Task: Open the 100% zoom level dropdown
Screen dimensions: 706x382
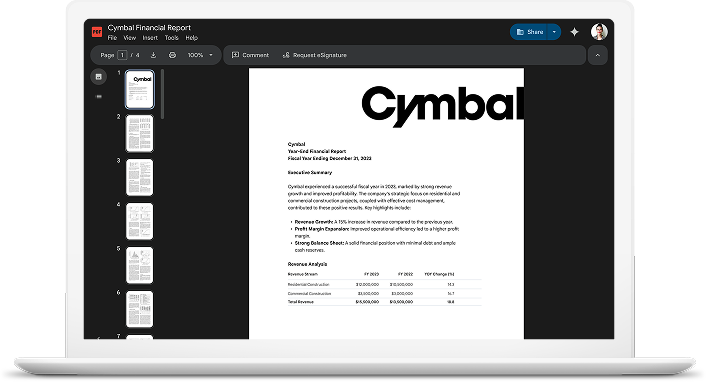Action: tap(200, 55)
